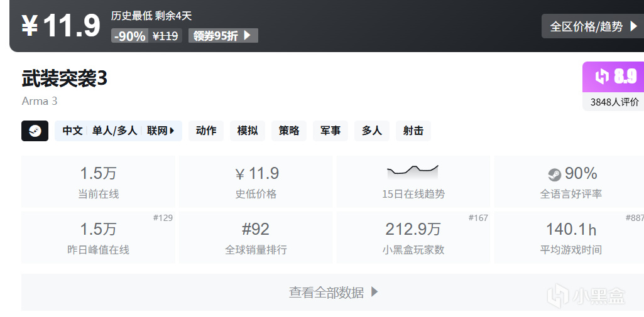Select the 多人 tag
The image size is (644, 317).
tap(372, 131)
